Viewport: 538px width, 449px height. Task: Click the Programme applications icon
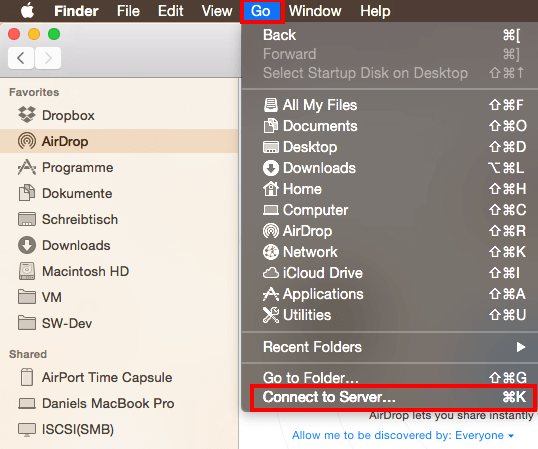pyautogui.click(x=27, y=167)
